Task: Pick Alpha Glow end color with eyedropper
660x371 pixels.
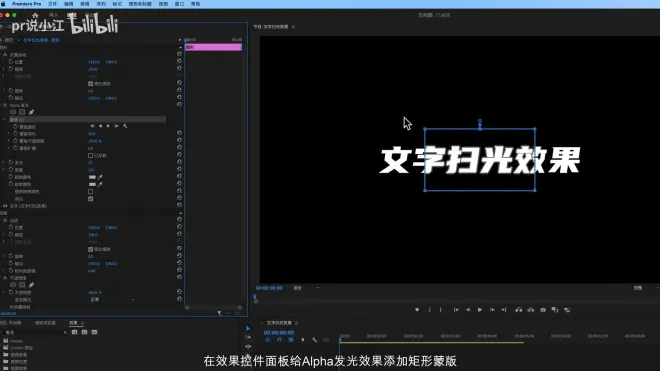Action: [x=100, y=184]
